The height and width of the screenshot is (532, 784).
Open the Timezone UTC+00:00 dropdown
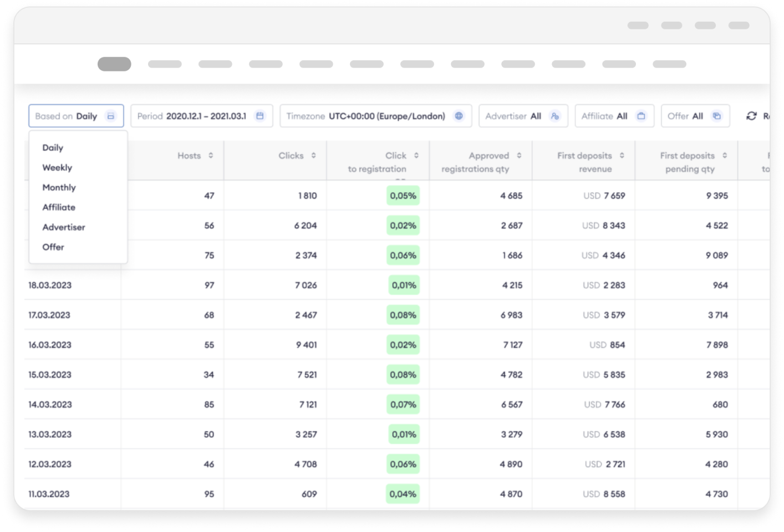pos(375,116)
